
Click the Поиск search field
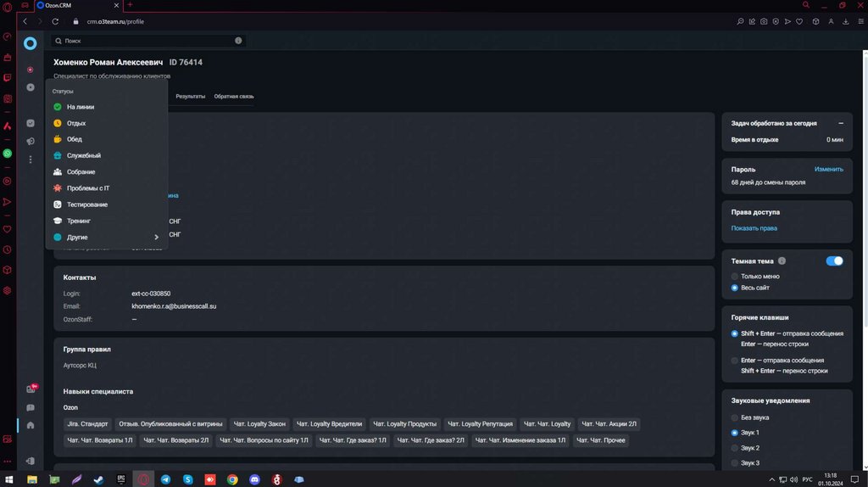coord(148,41)
